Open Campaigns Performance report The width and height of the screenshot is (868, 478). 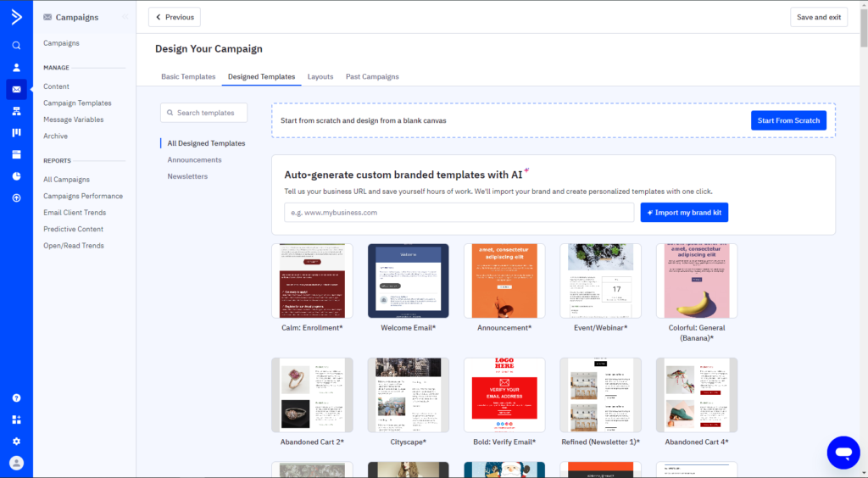[x=83, y=196]
